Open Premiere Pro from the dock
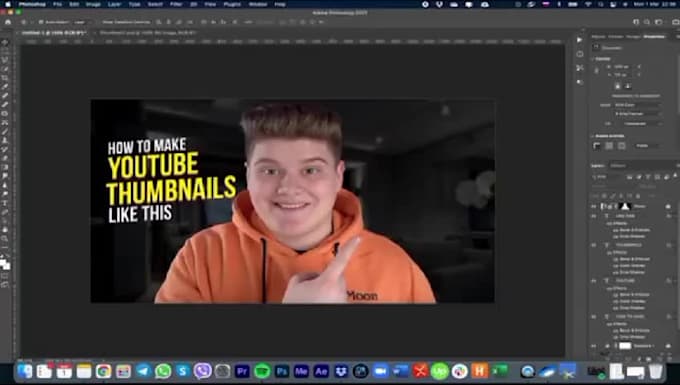This screenshot has height=385, width=680. tap(242, 371)
